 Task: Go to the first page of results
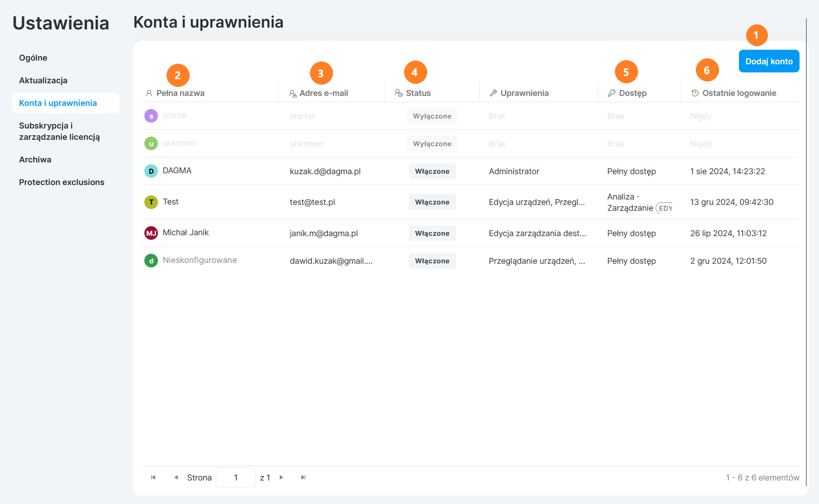point(153,477)
